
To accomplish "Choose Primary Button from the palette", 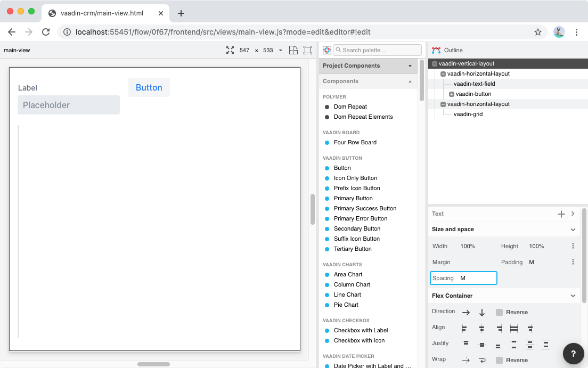I will click(x=353, y=198).
